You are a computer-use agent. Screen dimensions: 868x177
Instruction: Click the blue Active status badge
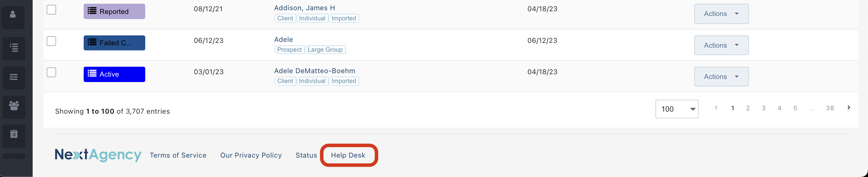pos(114,74)
